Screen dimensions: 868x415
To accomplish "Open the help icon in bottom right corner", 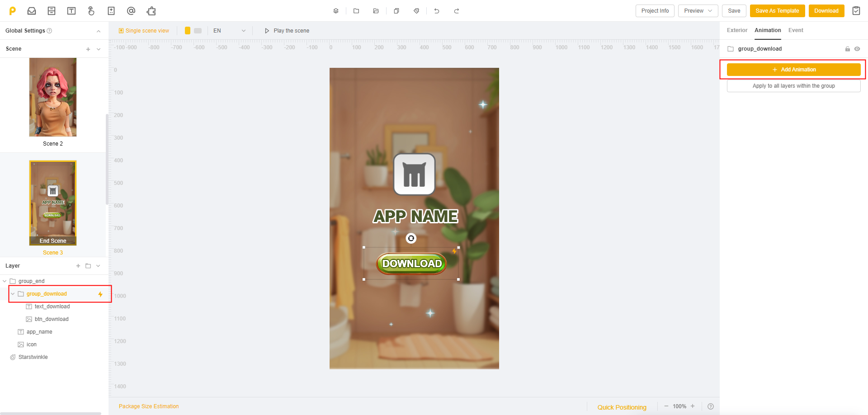I will (711, 406).
